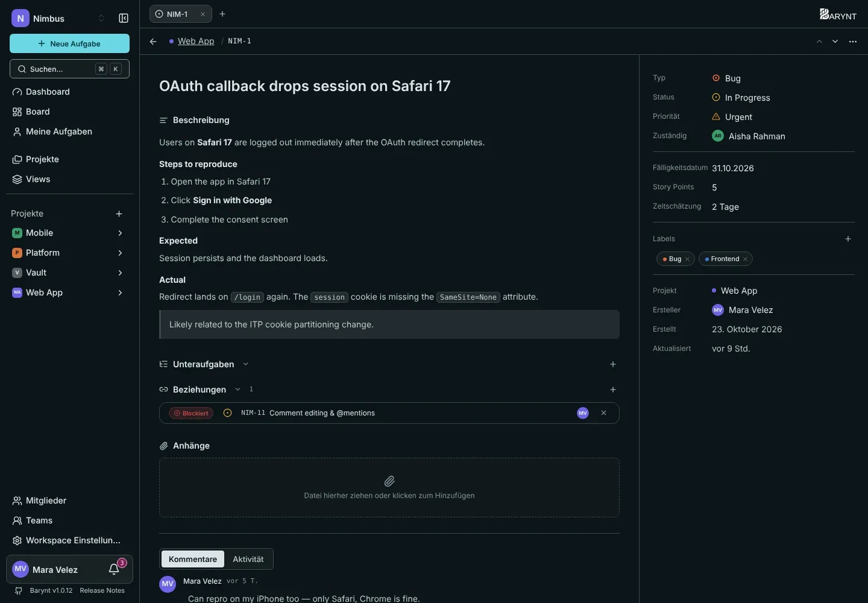Open the Web App breadcrumb link
Image resolution: width=868 pixels, height=603 pixels.
tap(196, 41)
